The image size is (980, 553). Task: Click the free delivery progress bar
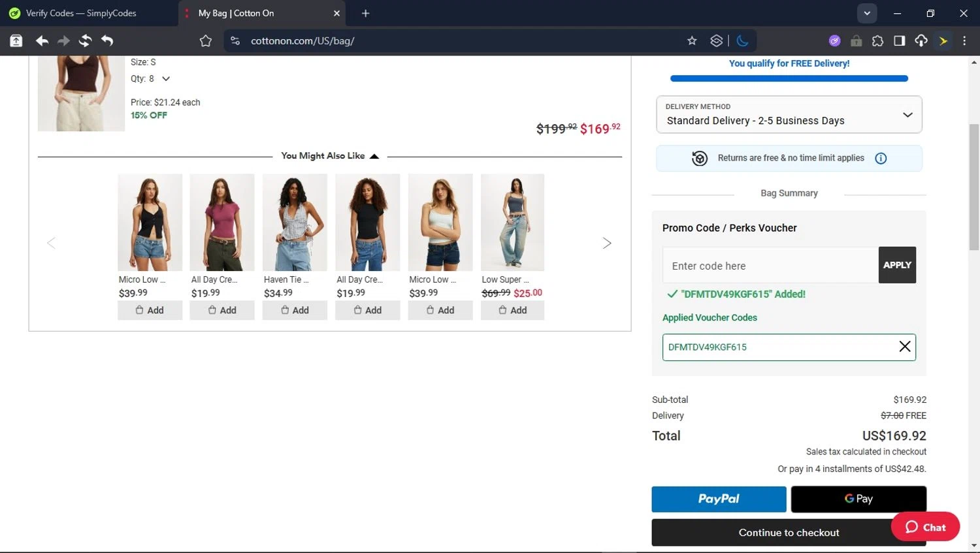tap(789, 78)
